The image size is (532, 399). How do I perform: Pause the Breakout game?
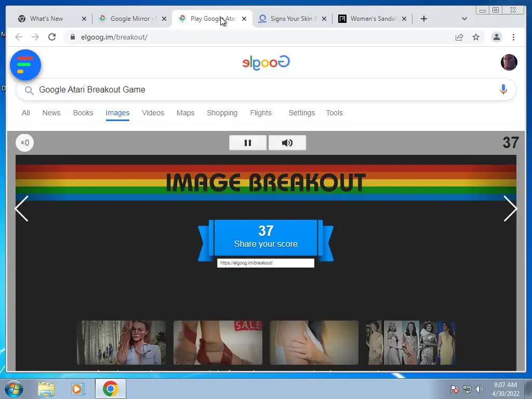click(248, 142)
